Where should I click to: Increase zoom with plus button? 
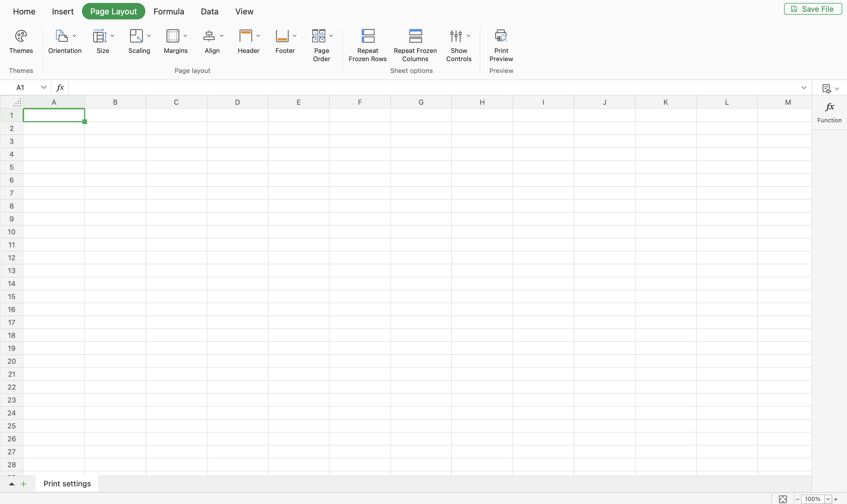click(x=836, y=499)
